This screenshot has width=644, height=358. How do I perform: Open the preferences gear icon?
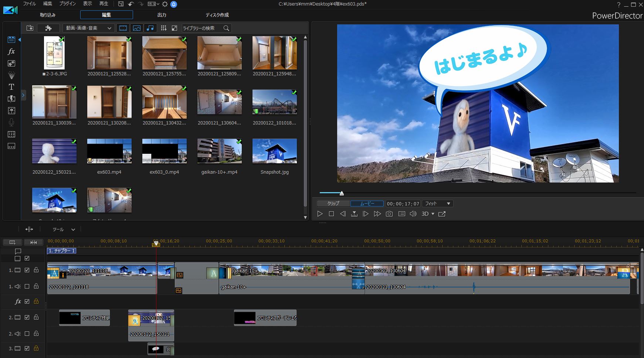click(165, 4)
